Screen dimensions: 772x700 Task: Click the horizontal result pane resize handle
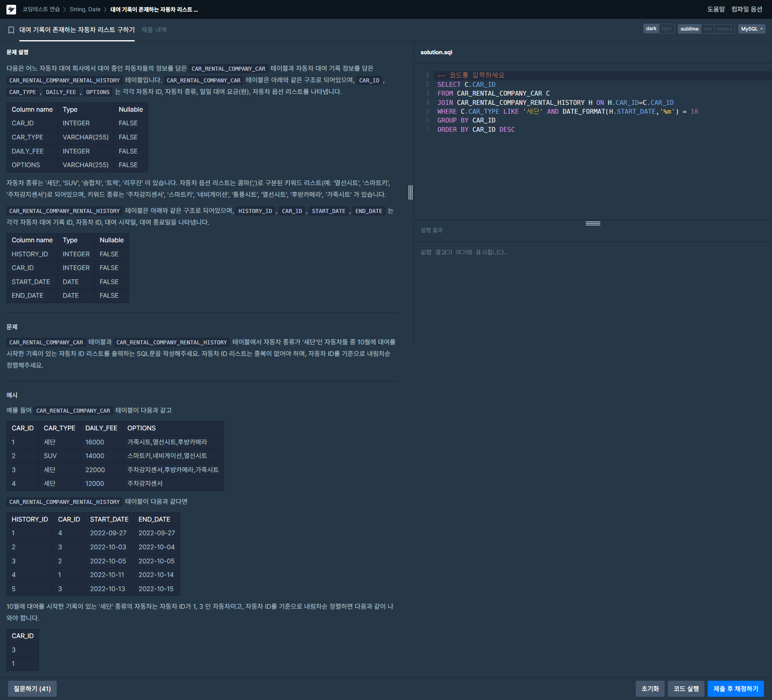pyautogui.click(x=593, y=223)
